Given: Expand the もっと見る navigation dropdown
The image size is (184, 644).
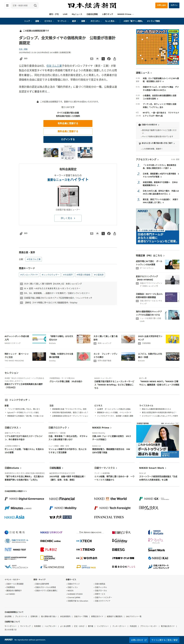Looking at the screenshot, I should pos(111,21).
